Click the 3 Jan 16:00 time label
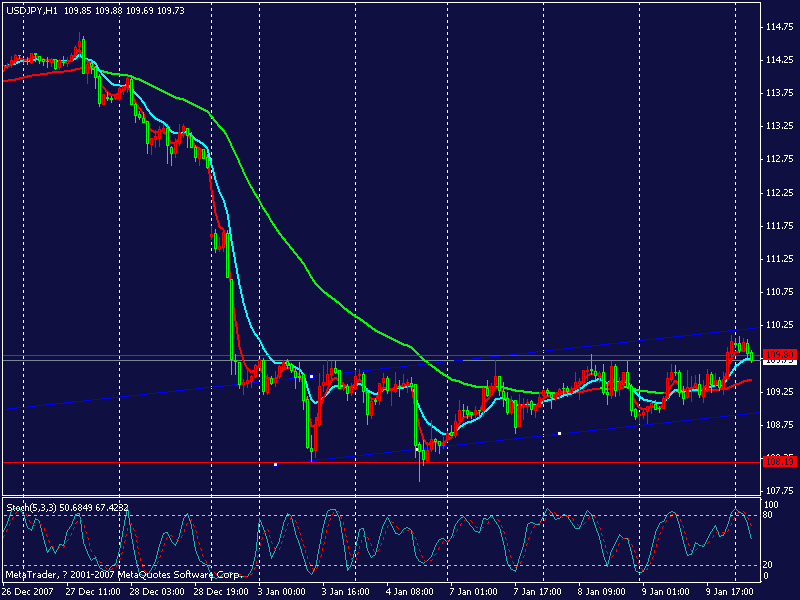Image resolution: width=800 pixels, height=600 pixels. [345, 592]
